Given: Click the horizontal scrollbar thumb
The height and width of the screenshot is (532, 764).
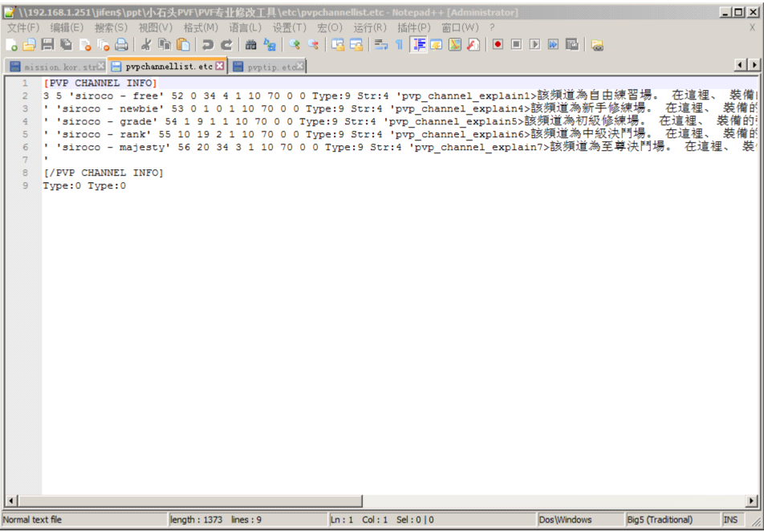Looking at the screenshot, I should [x=190, y=501].
